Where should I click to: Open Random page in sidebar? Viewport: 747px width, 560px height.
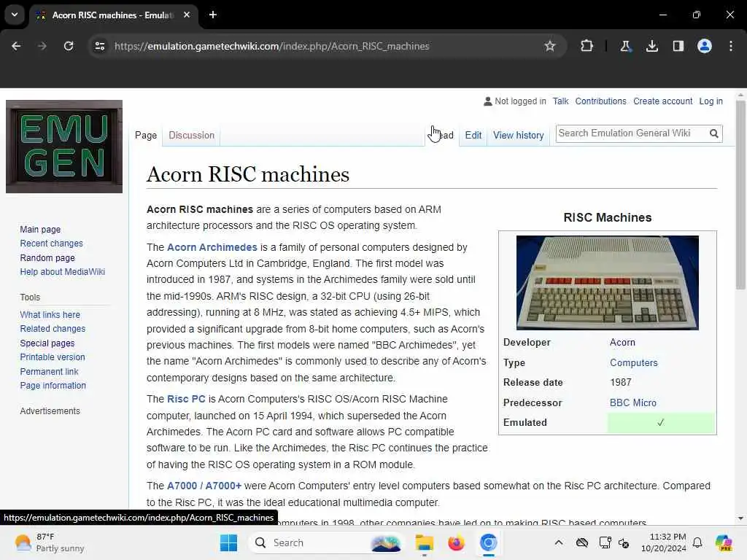click(x=47, y=257)
